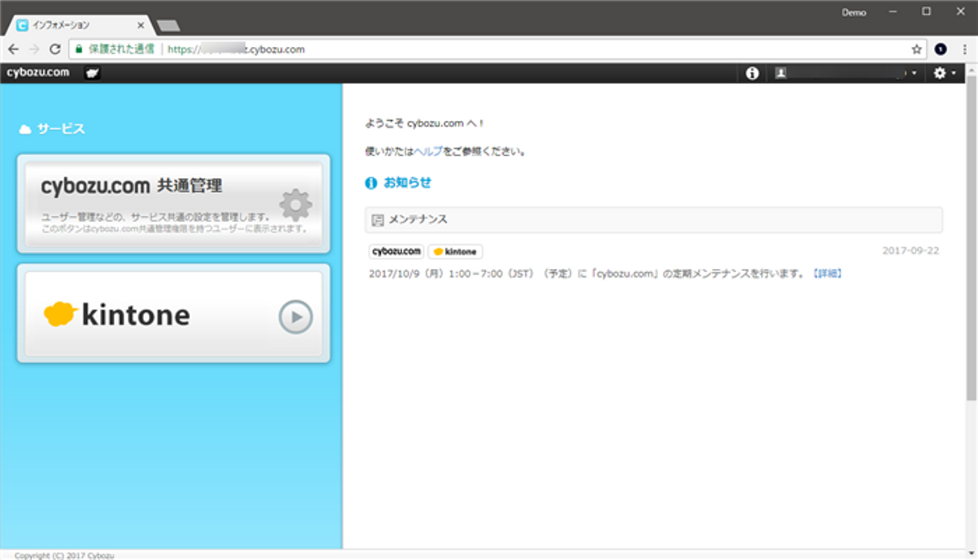Screen dimensions: 978x560
Task: Click the browser back arrow
Action: [x=14, y=50]
